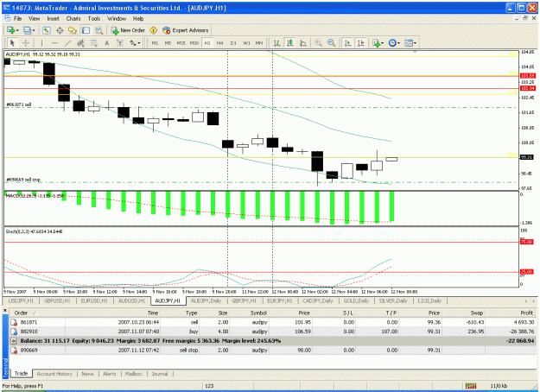The height and width of the screenshot is (392, 540).
Task: Switch to the GOLD,Daily chart tab
Action: point(356,300)
